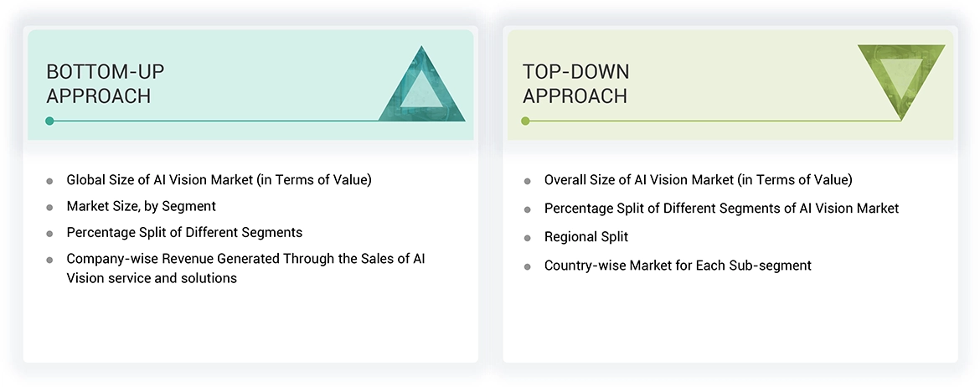
Task: Click the bullet beside Country-wise Market item
Action: pos(527,266)
